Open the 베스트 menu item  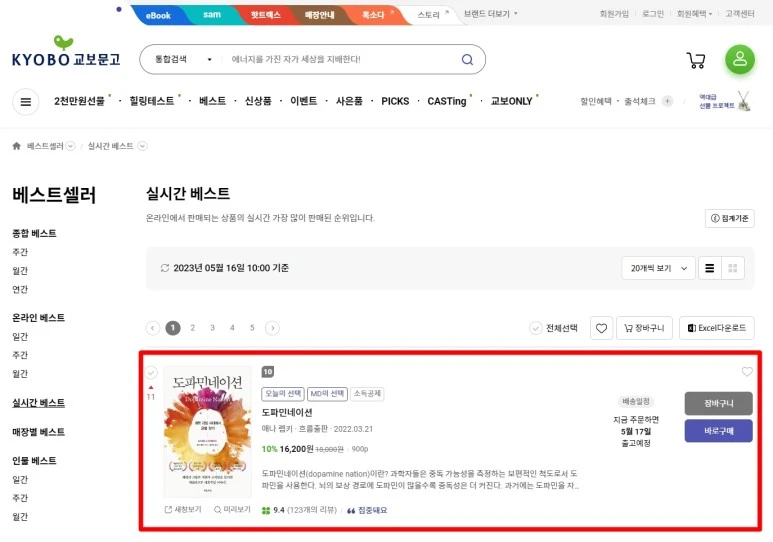point(212,101)
